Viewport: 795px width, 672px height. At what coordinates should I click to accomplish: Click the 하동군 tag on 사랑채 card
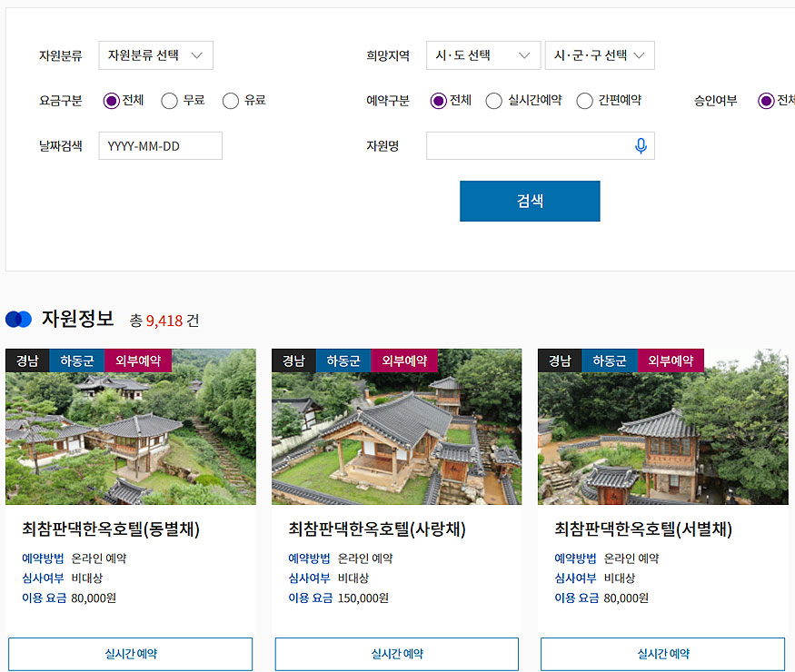[x=343, y=361]
